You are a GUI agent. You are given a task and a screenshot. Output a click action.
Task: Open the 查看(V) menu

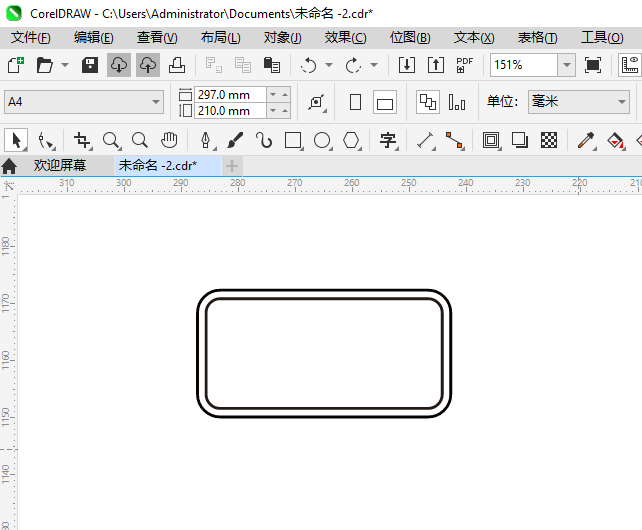point(157,38)
